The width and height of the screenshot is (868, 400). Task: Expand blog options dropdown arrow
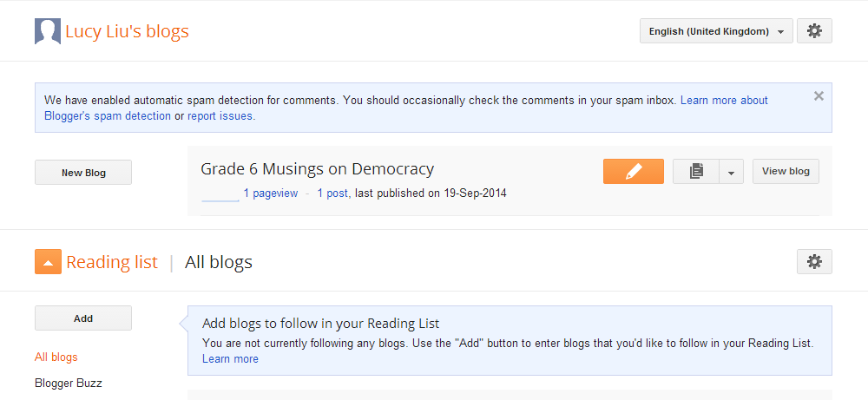(731, 172)
